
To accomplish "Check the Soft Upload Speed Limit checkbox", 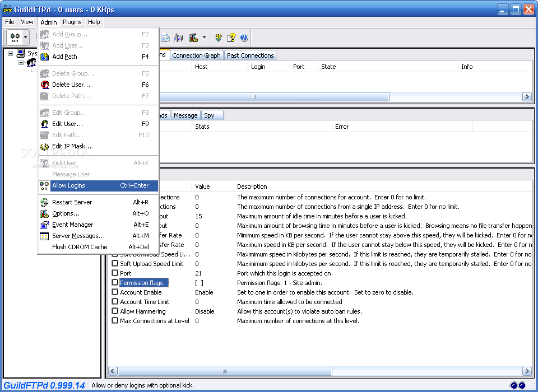I will [115, 263].
